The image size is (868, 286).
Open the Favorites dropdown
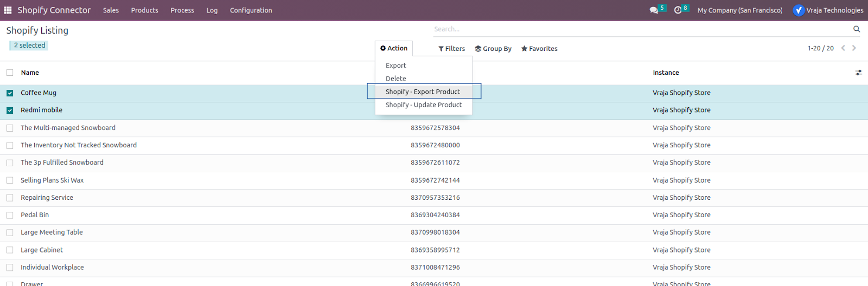tap(539, 49)
